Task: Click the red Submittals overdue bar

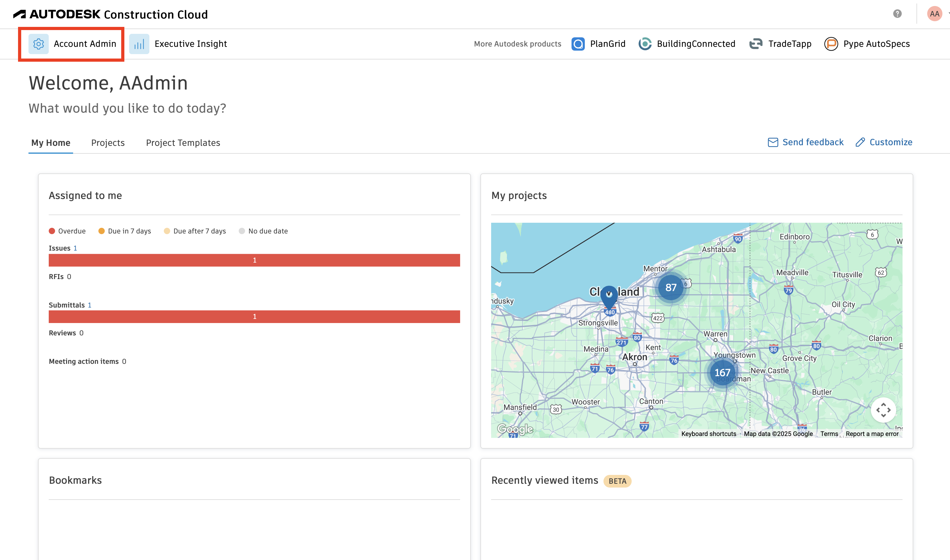Action: (x=254, y=316)
